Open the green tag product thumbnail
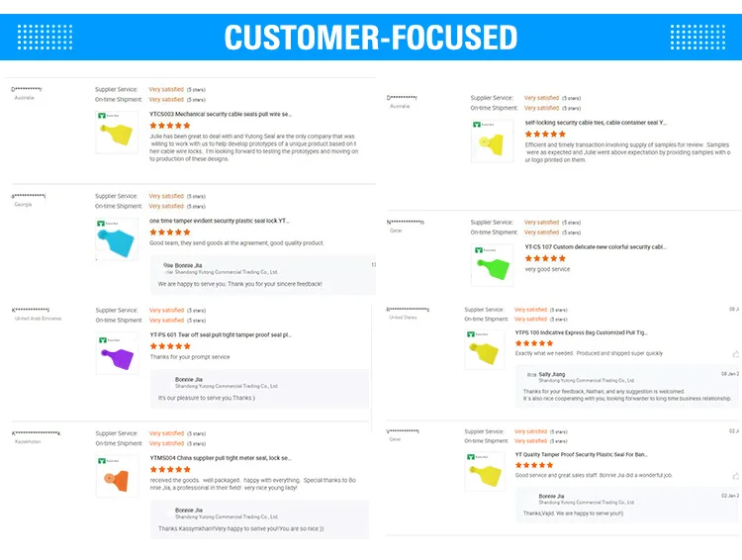The width and height of the screenshot is (742, 560). [491, 265]
